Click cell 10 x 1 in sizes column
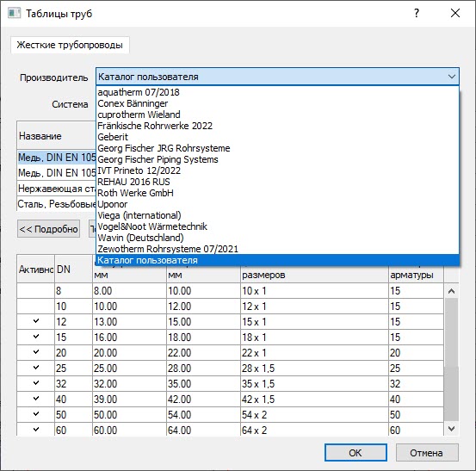Viewport: 476px width, 471px height. [314, 291]
